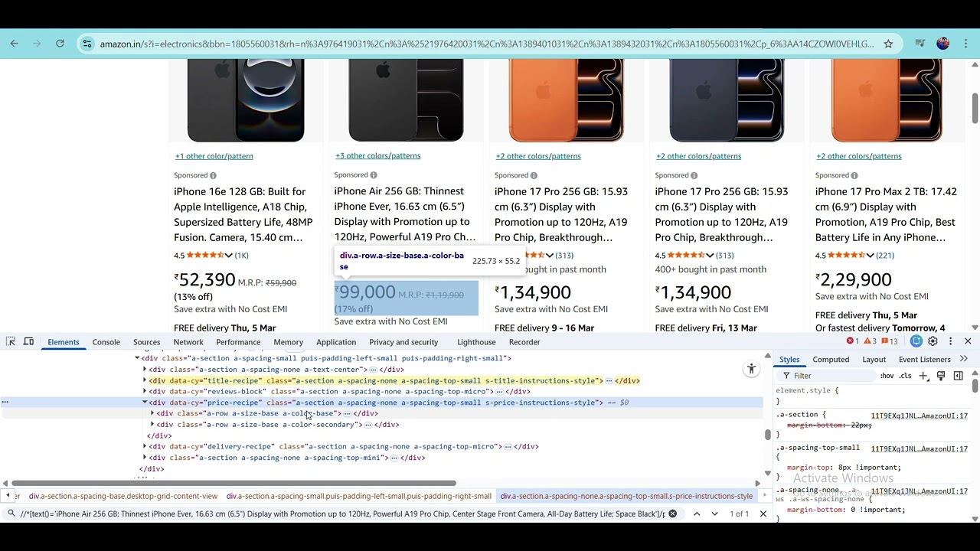Add a new style rule with plus icon
The image size is (980, 551).
[x=923, y=376]
